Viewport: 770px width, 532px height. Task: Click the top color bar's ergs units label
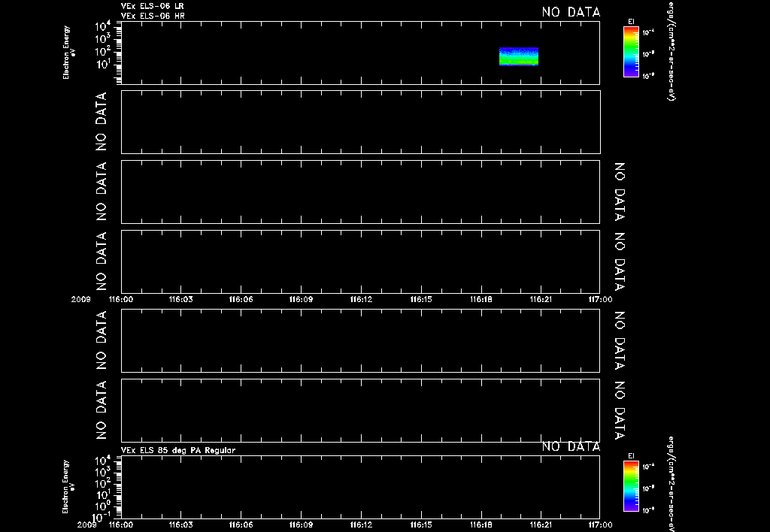pyautogui.click(x=671, y=52)
